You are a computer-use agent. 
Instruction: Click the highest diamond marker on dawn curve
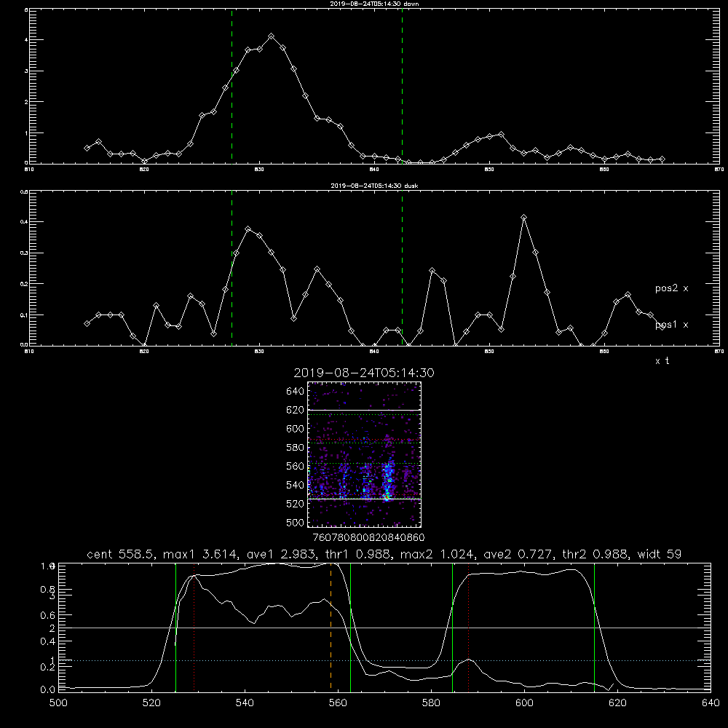coord(271,36)
